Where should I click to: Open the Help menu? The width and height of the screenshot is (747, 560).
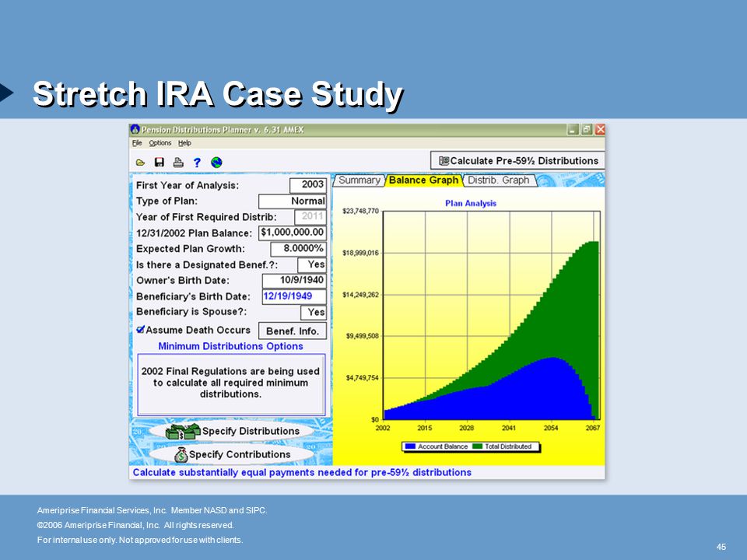coord(185,143)
